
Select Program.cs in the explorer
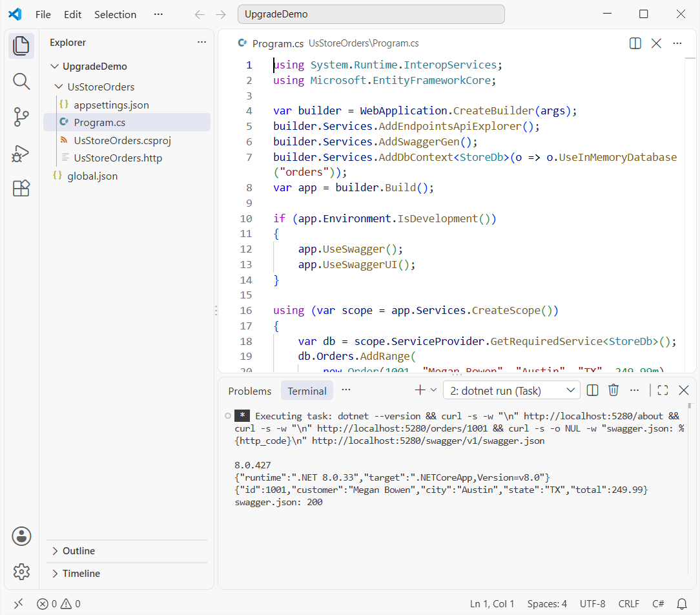click(127, 122)
